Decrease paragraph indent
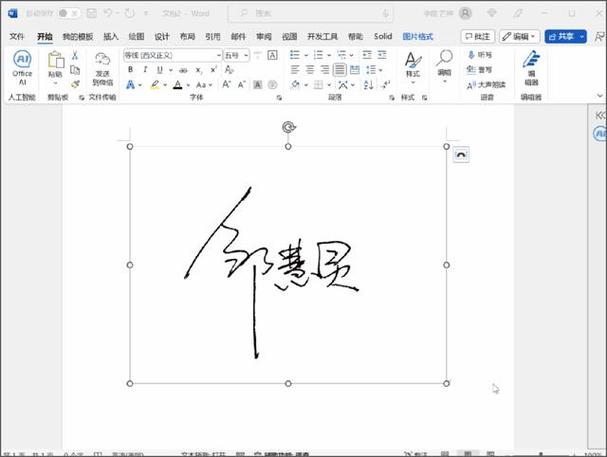The image size is (607, 457). tap(367, 55)
